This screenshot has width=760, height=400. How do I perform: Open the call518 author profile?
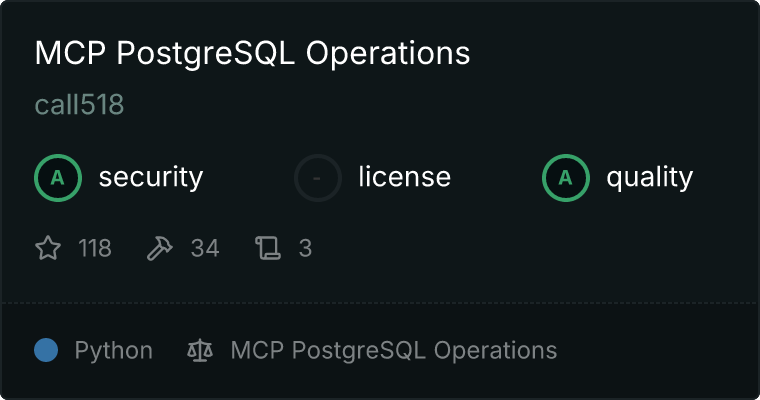click(79, 106)
